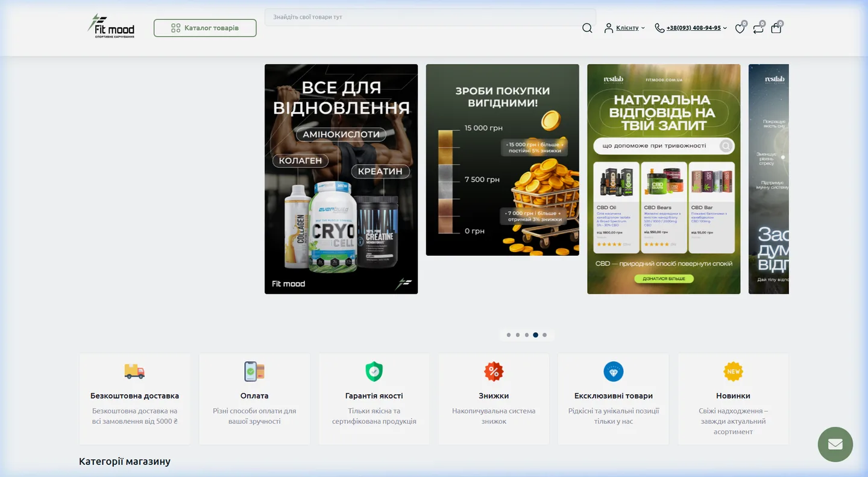Click the банер search field що допоможе при тривожності
The width and height of the screenshot is (868, 477).
pyautogui.click(x=663, y=146)
